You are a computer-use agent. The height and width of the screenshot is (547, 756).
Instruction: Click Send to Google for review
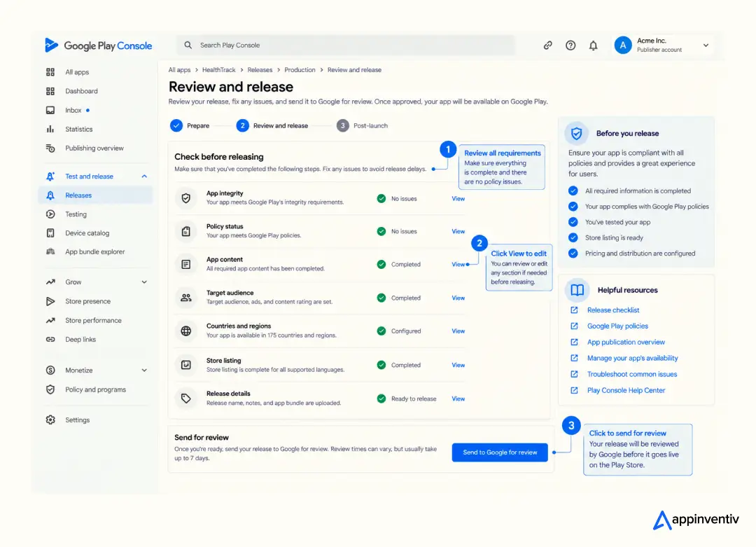500,452
